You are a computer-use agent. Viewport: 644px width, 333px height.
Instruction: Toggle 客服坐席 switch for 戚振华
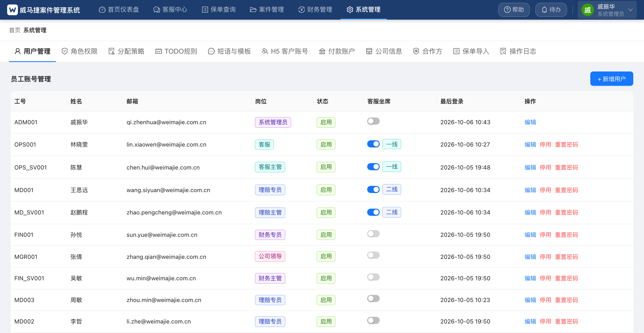[373, 121]
